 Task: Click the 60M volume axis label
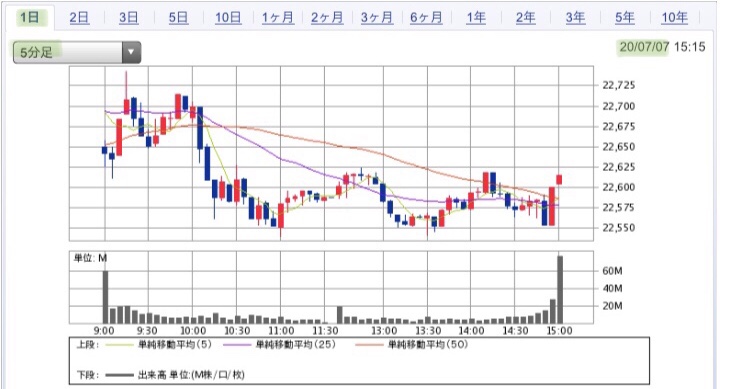pyautogui.click(x=612, y=271)
